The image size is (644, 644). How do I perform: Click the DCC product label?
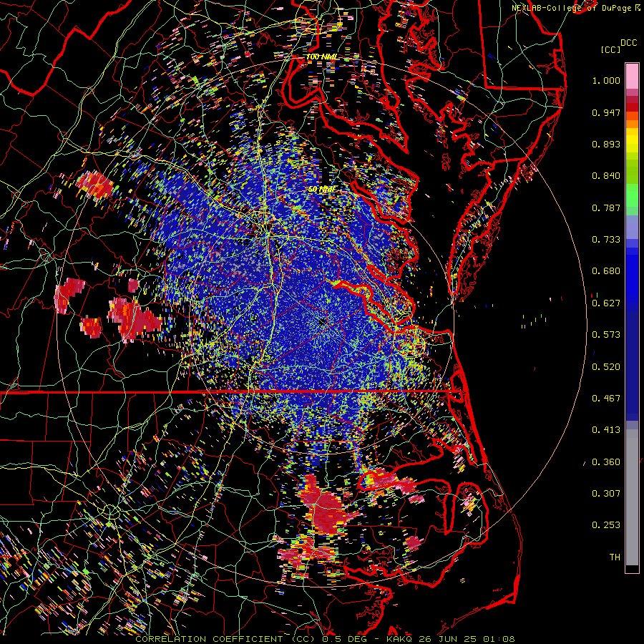point(628,43)
